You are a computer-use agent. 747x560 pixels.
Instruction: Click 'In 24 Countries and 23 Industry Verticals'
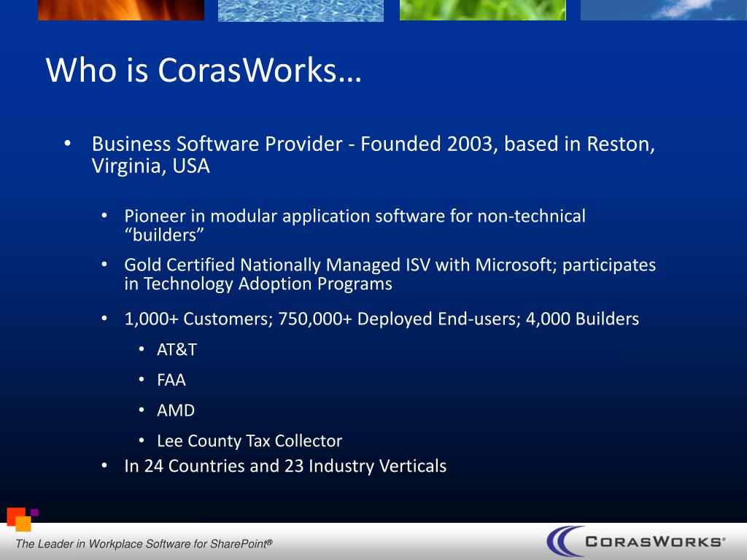285,466
